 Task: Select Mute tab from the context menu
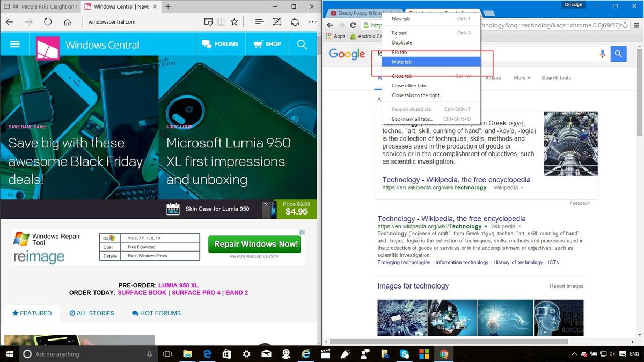tap(401, 62)
